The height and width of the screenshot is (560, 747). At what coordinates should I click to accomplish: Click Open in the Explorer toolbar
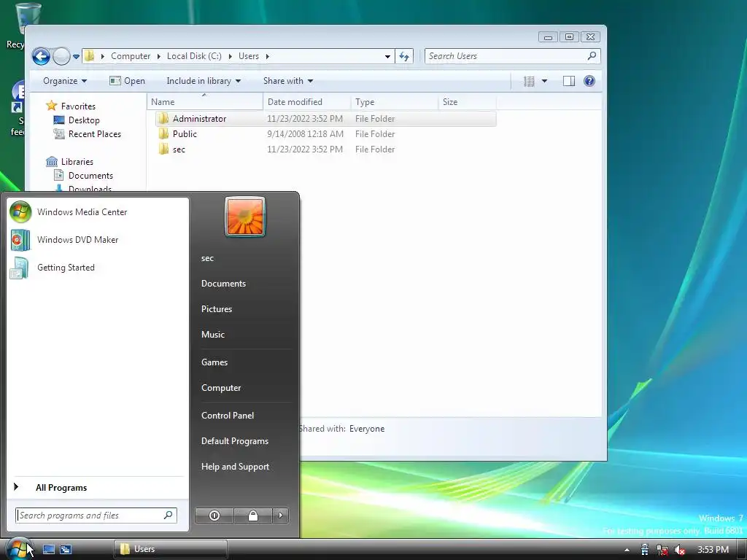127,81
